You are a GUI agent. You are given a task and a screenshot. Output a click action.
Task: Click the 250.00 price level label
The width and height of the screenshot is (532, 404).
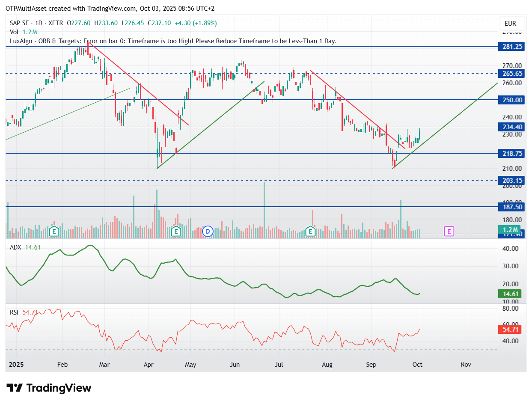coord(512,100)
